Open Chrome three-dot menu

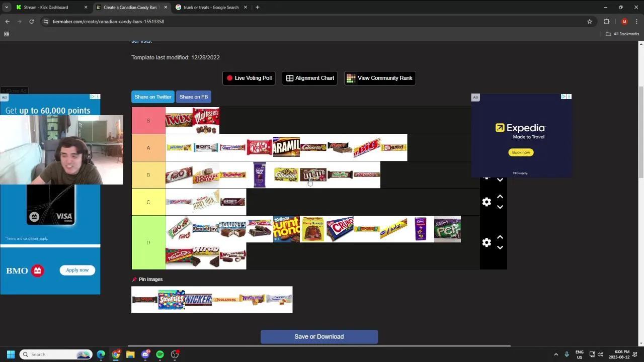637,22
